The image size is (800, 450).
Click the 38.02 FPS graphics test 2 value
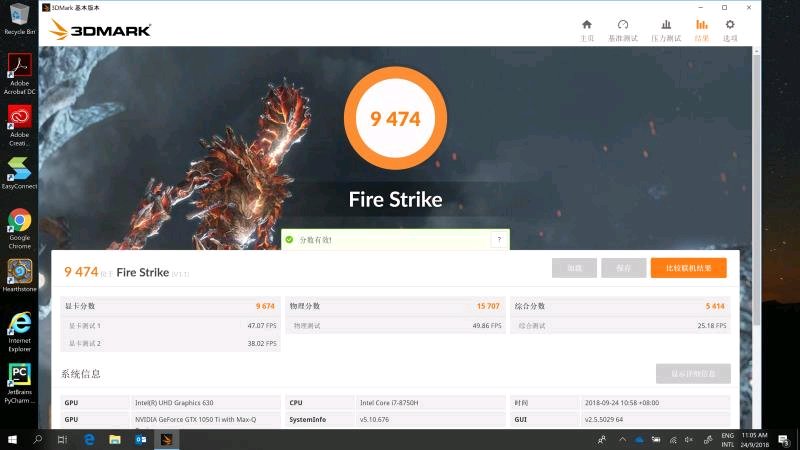point(262,343)
